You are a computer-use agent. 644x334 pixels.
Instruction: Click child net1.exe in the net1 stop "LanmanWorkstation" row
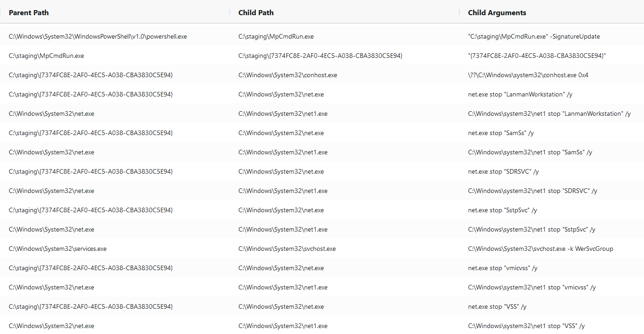coord(283,113)
